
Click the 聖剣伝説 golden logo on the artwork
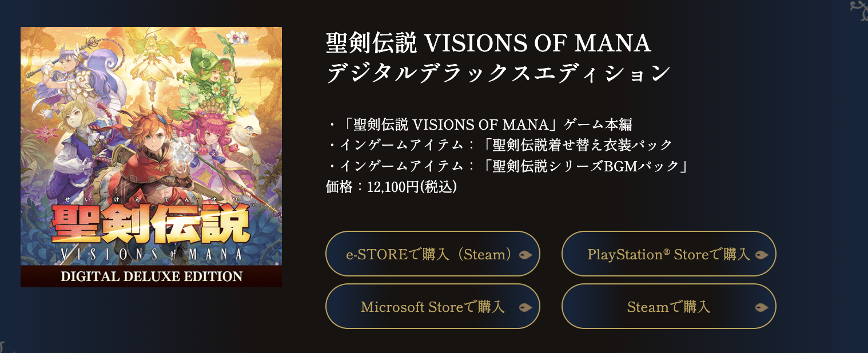pyautogui.click(x=151, y=223)
